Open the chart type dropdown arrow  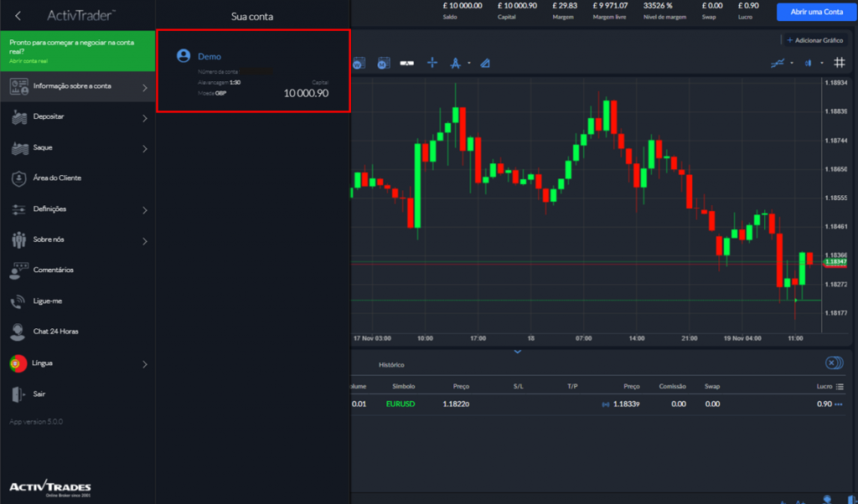coord(822,64)
